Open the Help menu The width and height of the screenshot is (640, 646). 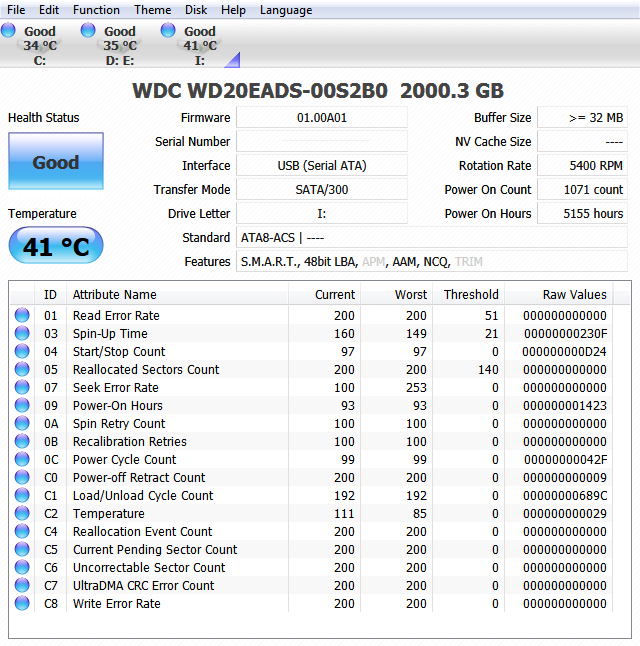(x=233, y=9)
